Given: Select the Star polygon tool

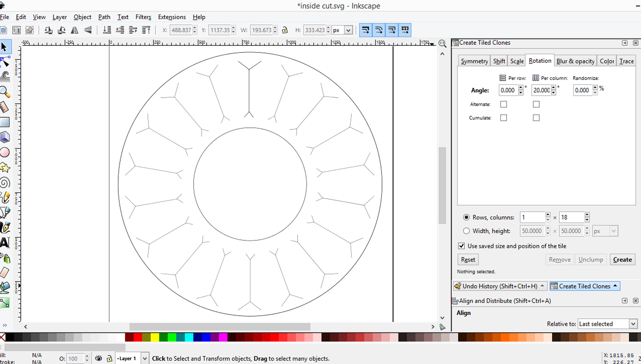Looking at the screenshot, I should 5,168.
